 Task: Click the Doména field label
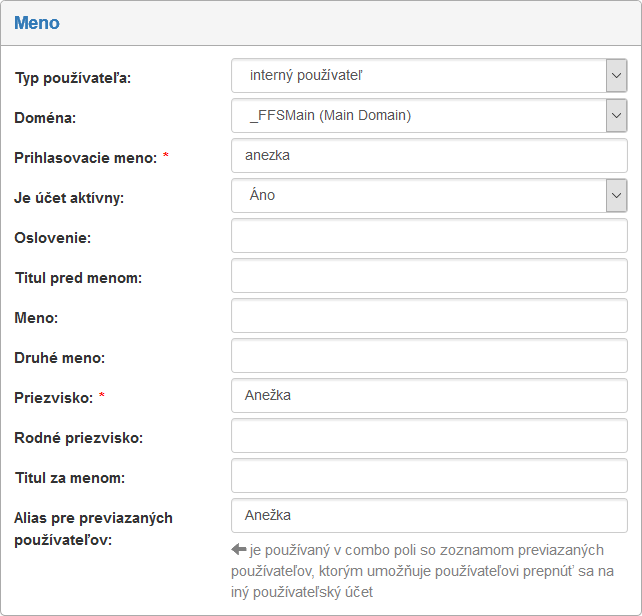click(x=45, y=118)
